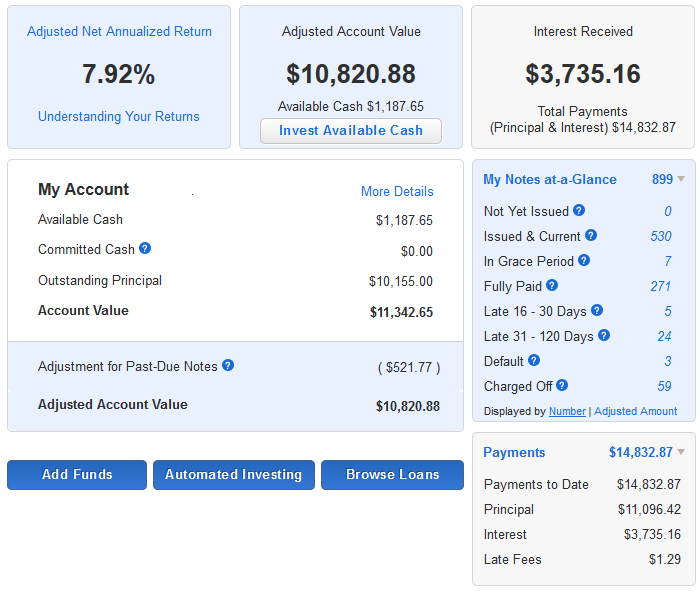Viewport: 700px width, 600px height.
Task: Select Outstanding Principal value $10,155.00
Action: [x=401, y=281]
